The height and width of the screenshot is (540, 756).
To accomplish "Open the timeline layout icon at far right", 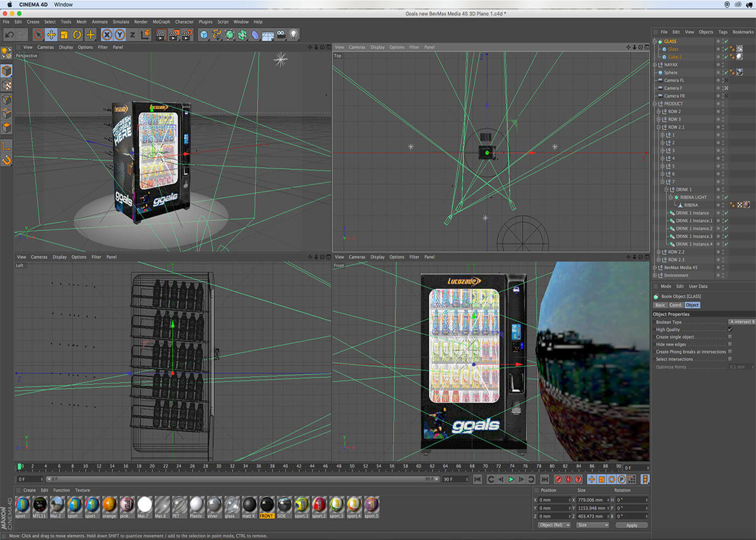I will pos(645,479).
